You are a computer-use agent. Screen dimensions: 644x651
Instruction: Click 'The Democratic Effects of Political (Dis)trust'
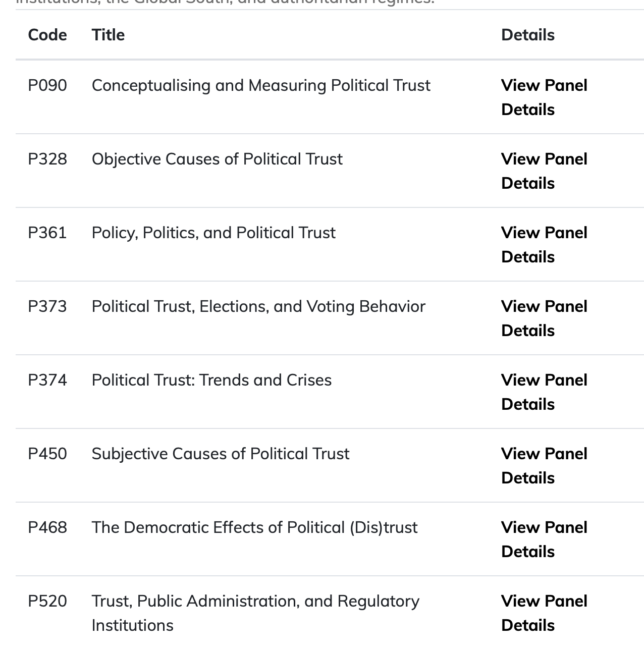point(254,527)
